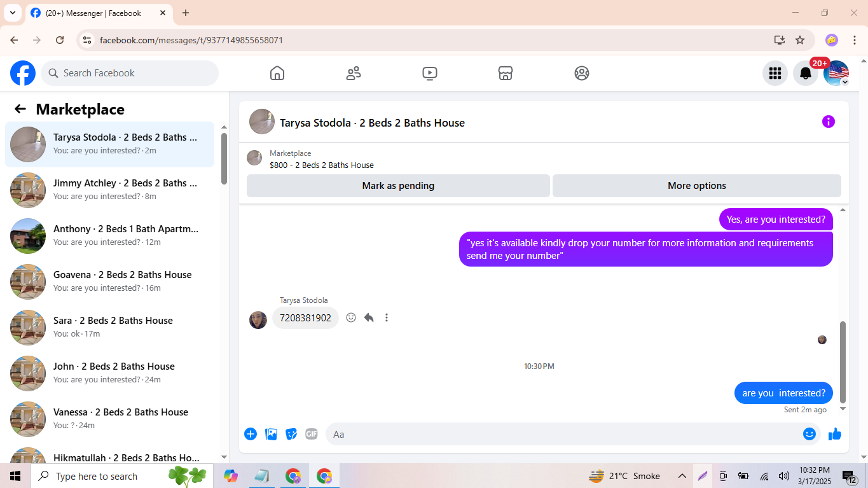
Task: Reload the page with browser refresh icon
Action: 60,40
